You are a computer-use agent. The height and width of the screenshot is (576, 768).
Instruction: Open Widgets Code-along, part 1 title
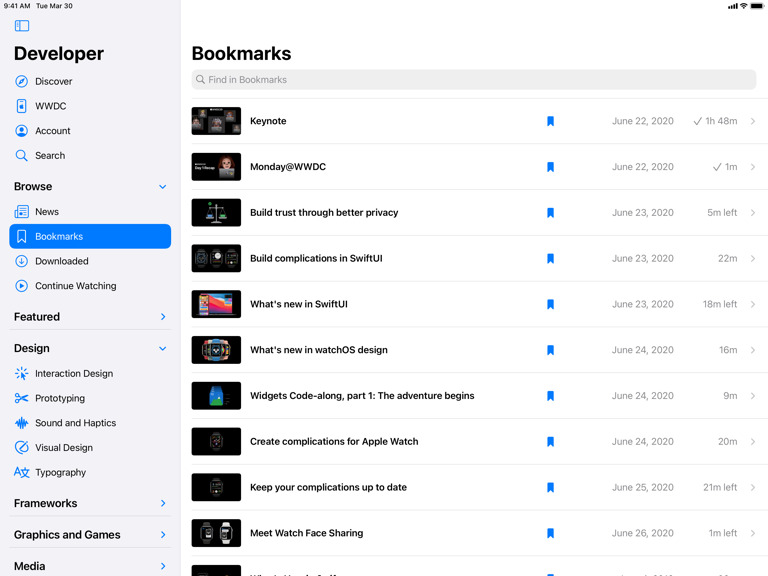[362, 396]
